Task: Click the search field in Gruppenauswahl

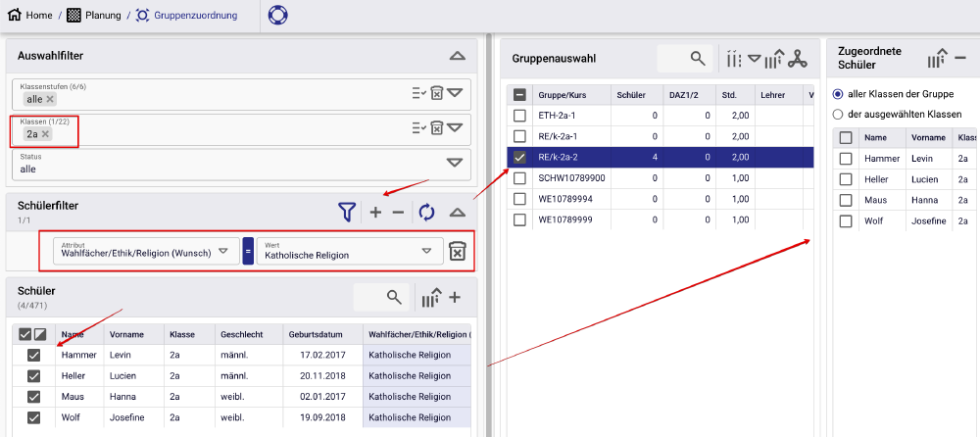Action: (x=684, y=59)
